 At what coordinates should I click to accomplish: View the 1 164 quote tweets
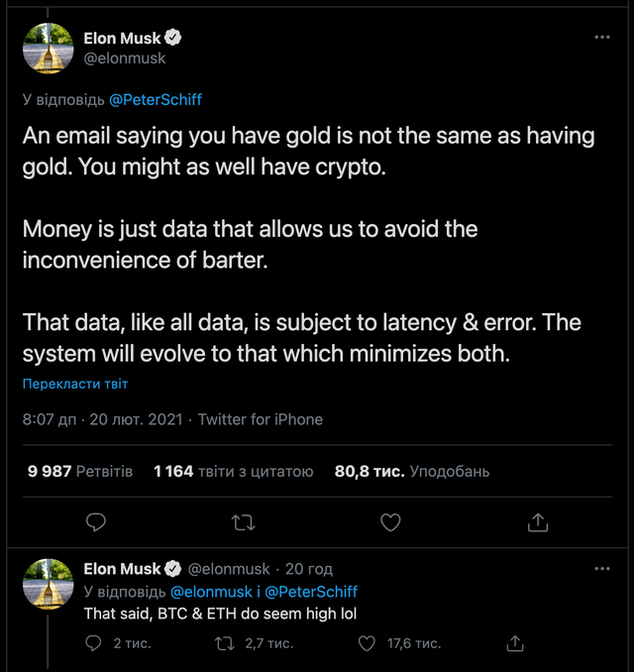pyautogui.click(x=234, y=472)
